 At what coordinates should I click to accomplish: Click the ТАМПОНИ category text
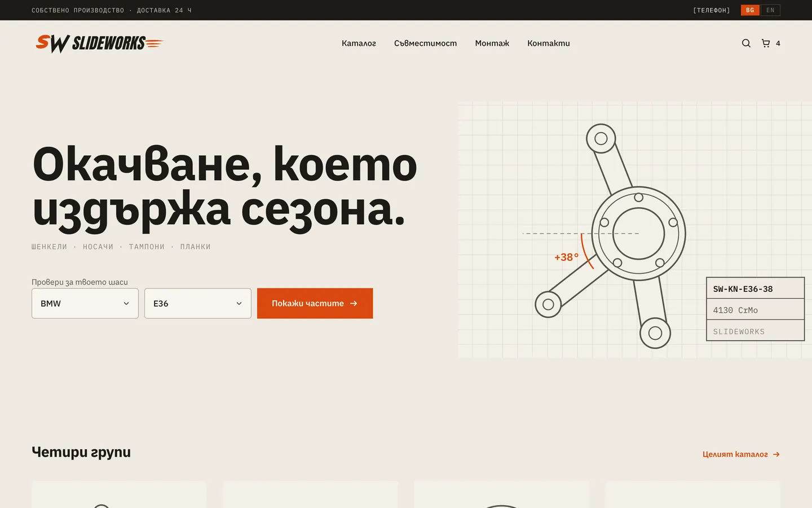(147, 247)
